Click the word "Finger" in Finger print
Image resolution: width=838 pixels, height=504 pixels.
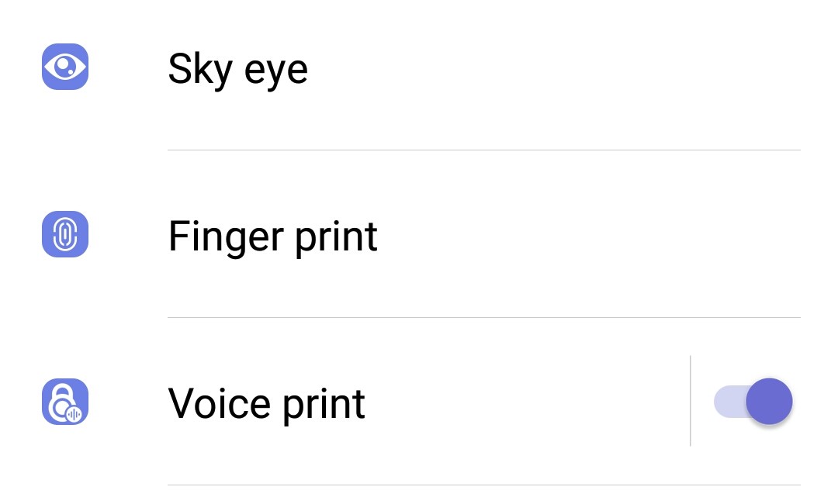[226, 236]
